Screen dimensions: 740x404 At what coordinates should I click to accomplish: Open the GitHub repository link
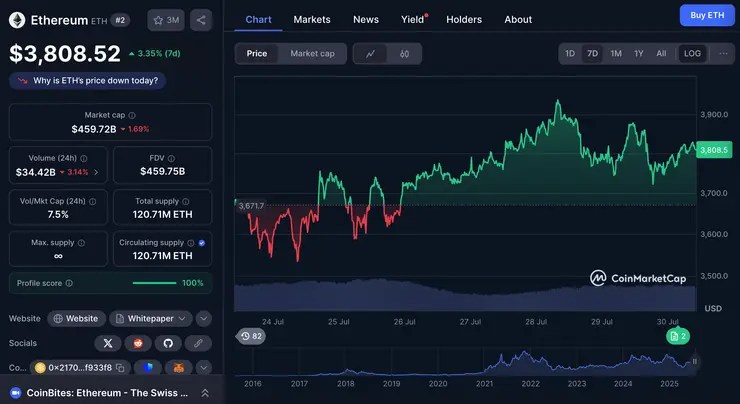click(168, 343)
